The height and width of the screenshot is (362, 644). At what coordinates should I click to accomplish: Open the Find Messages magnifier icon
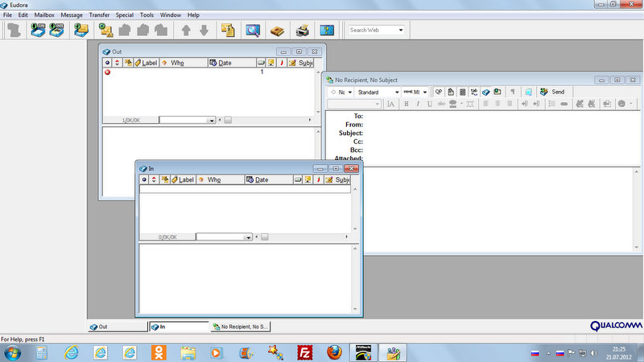click(253, 30)
